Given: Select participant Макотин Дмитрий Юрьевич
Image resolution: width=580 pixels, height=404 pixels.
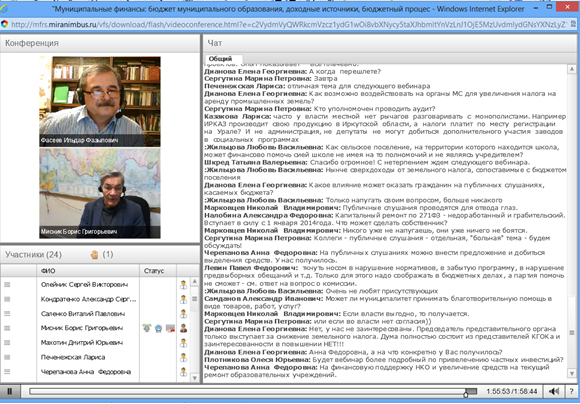Looking at the screenshot, I should click(x=82, y=343).
